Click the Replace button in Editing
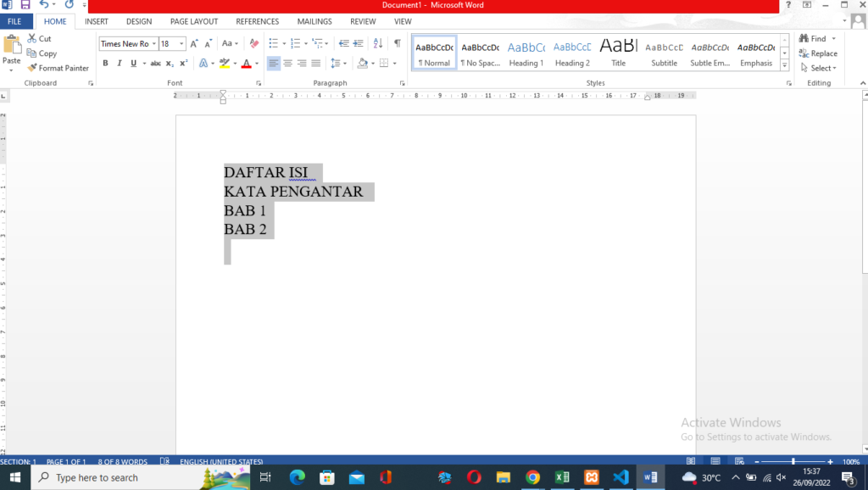This screenshot has width=868, height=490. tap(817, 53)
